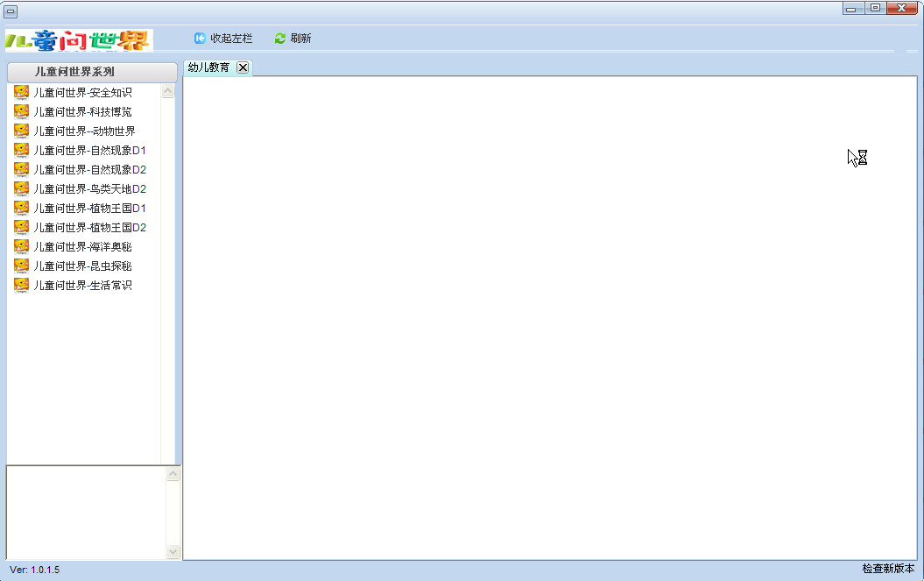Click the list scrollbar's up arrow
The width and height of the screenshot is (924, 581).
coord(168,91)
